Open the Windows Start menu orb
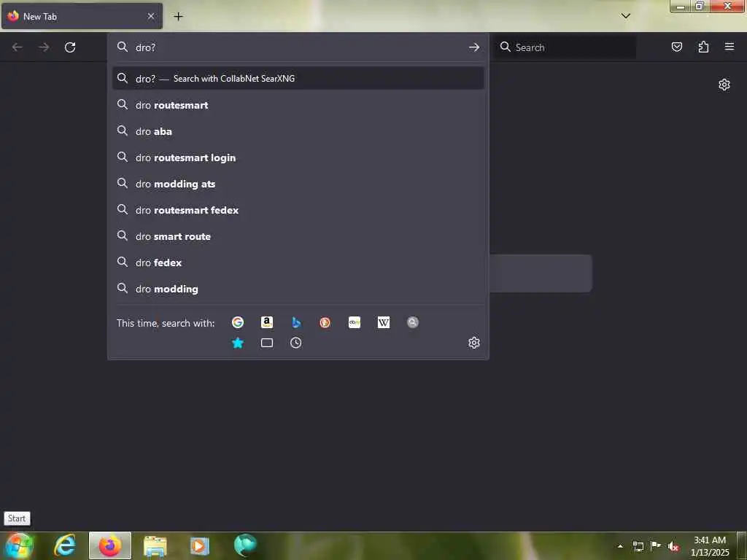The image size is (747, 560). pos(19,545)
